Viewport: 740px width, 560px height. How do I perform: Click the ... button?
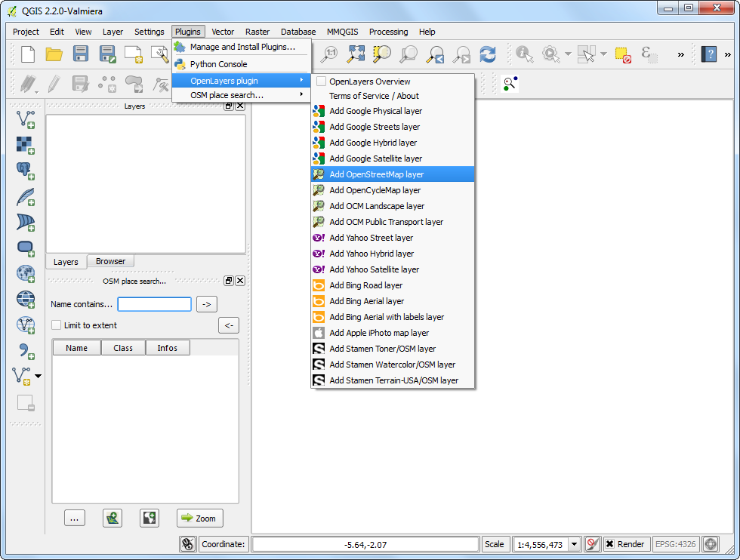[75, 518]
